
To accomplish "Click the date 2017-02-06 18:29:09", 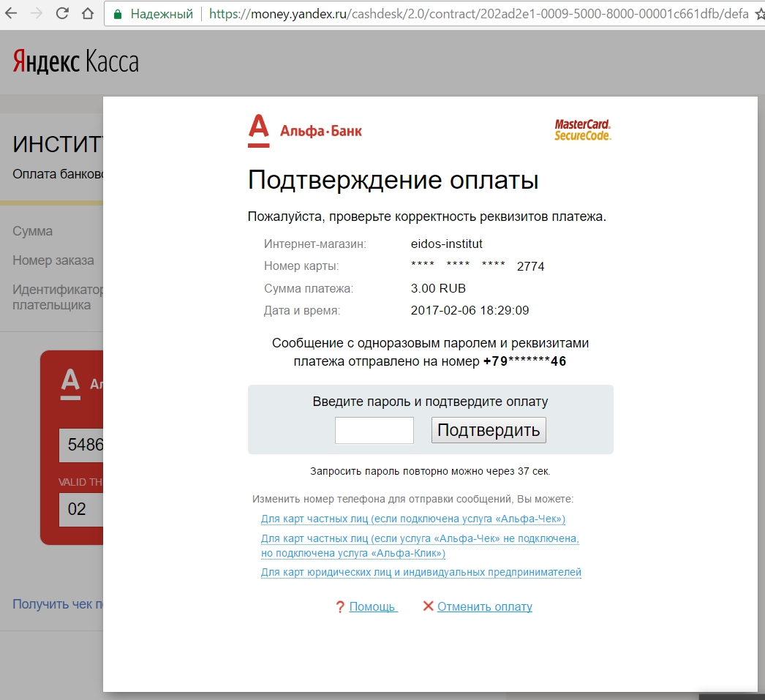I will click(x=470, y=310).
